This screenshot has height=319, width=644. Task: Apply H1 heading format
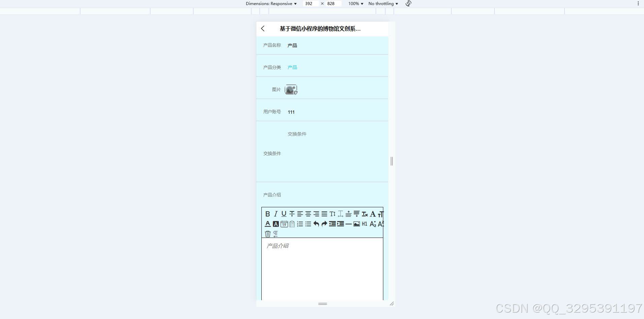[364, 224]
